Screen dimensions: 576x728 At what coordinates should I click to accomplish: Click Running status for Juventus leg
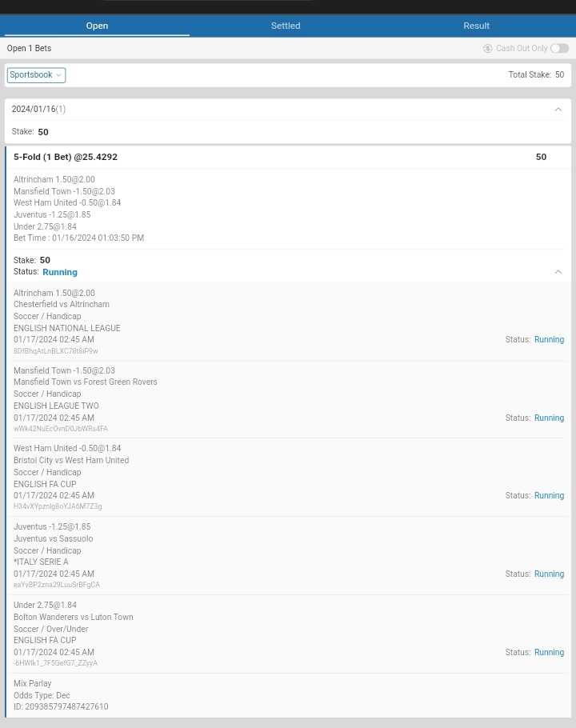point(549,574)
